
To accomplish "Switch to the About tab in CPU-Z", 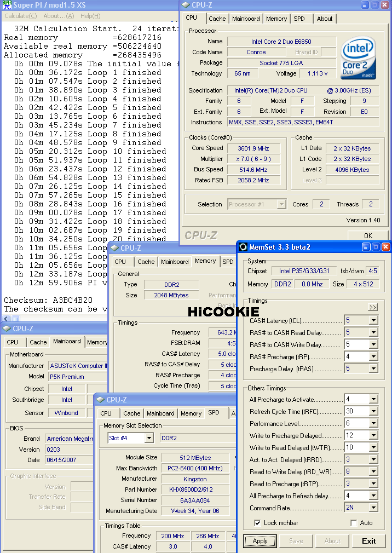I will pyautogui.click(x=324, y=19).
